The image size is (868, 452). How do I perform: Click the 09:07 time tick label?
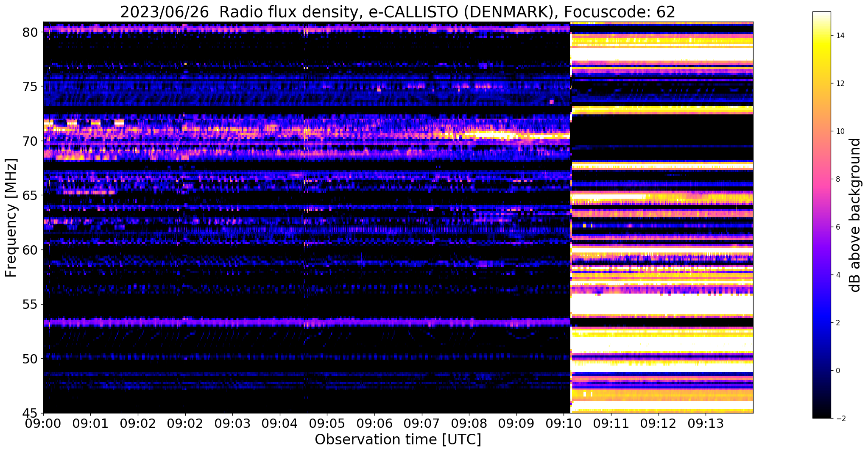pyautogui.click(x=421, y=423)
